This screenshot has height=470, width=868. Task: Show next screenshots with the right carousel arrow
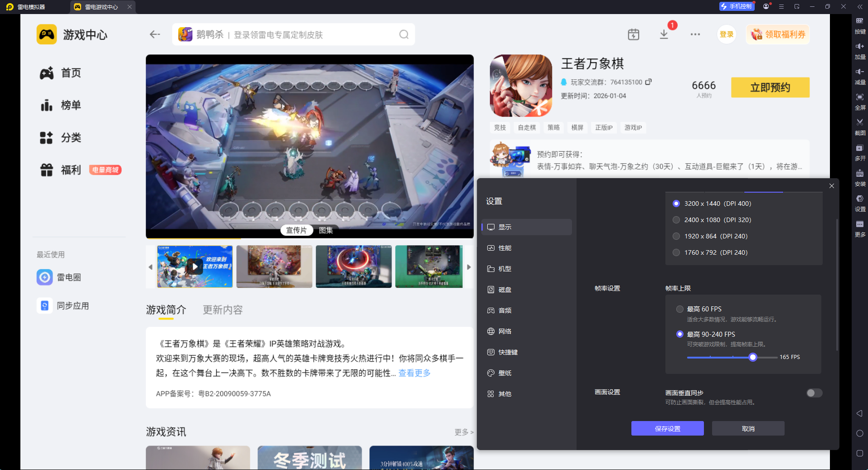click(x=469, y=267)
